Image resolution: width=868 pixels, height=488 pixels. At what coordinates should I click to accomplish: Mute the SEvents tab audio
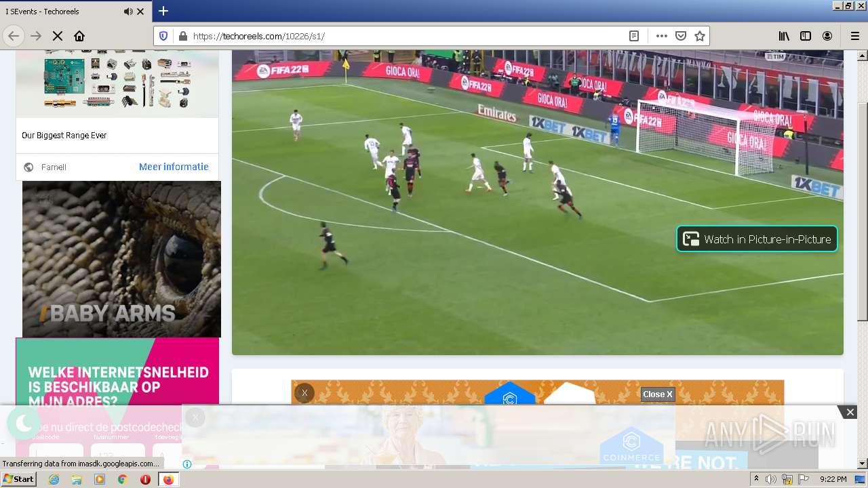tap(128, 12)
